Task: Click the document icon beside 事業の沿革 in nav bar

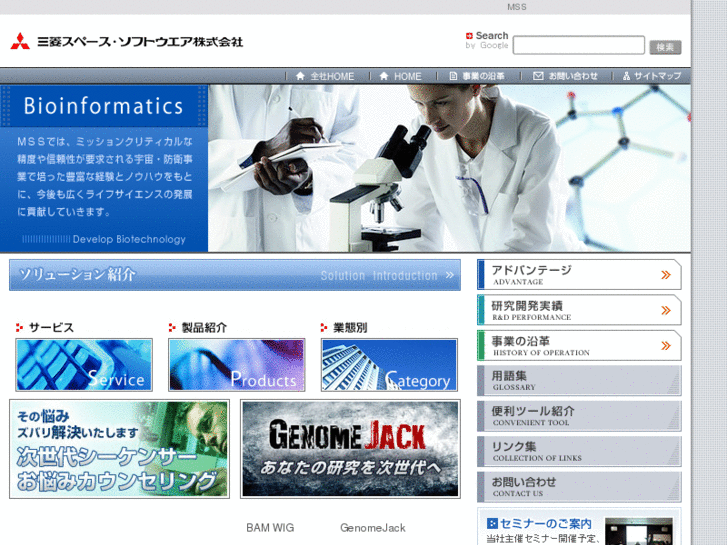Action: [453, 76]
